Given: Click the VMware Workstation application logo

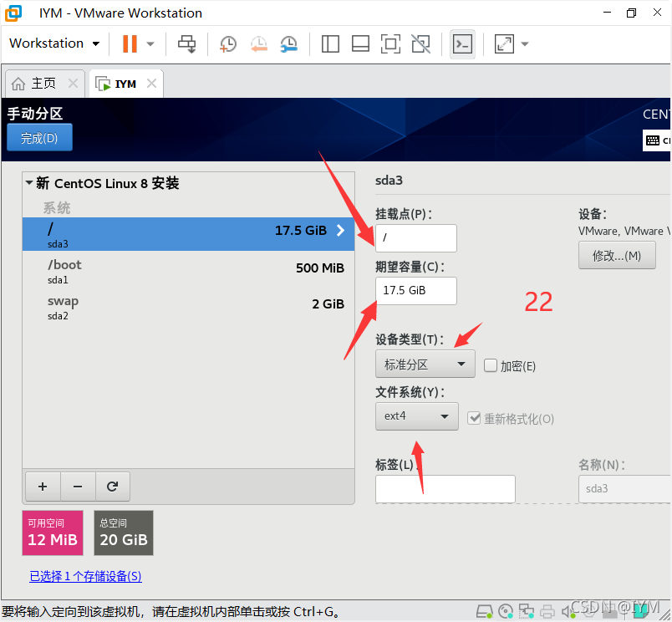Looking at the screenshot, I should (13, 13).
